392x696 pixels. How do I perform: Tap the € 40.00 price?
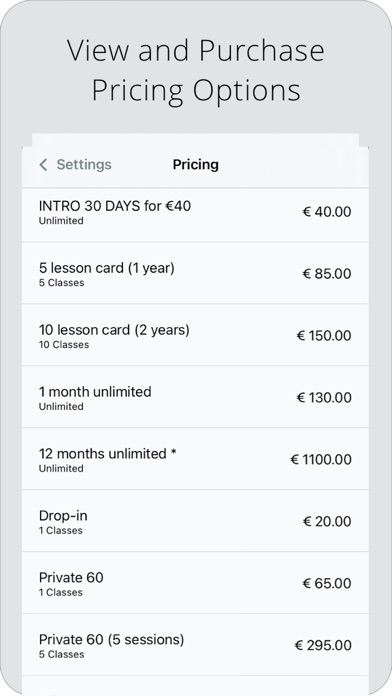(x=327, y=211)
